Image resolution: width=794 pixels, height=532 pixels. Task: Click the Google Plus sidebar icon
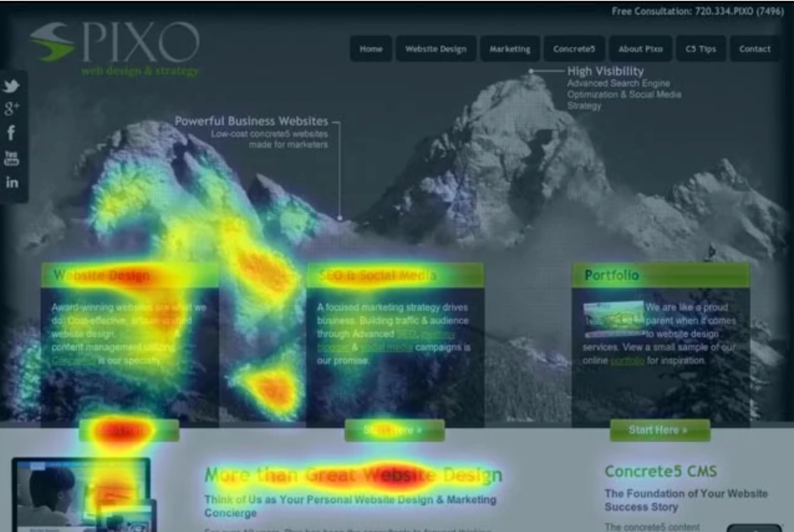[11, 109]
